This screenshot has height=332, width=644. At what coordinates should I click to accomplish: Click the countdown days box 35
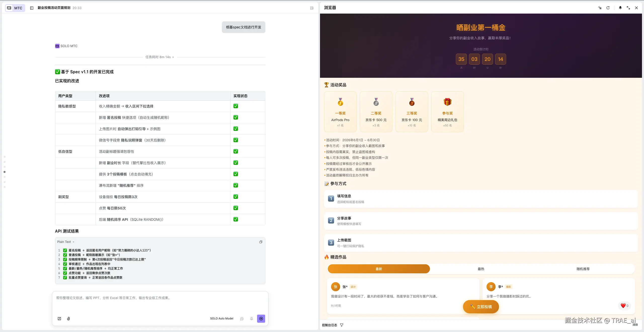coord(461,59)
